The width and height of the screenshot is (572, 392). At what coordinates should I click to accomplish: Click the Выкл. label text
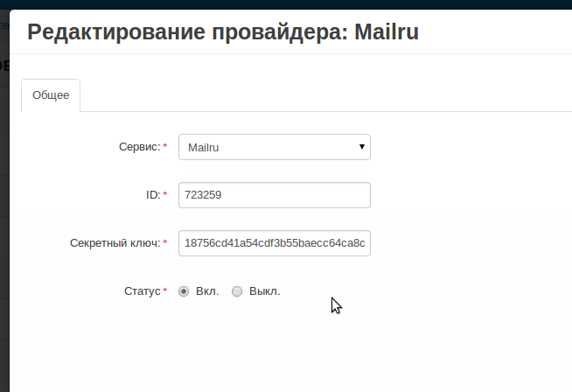tap(264, 291)
